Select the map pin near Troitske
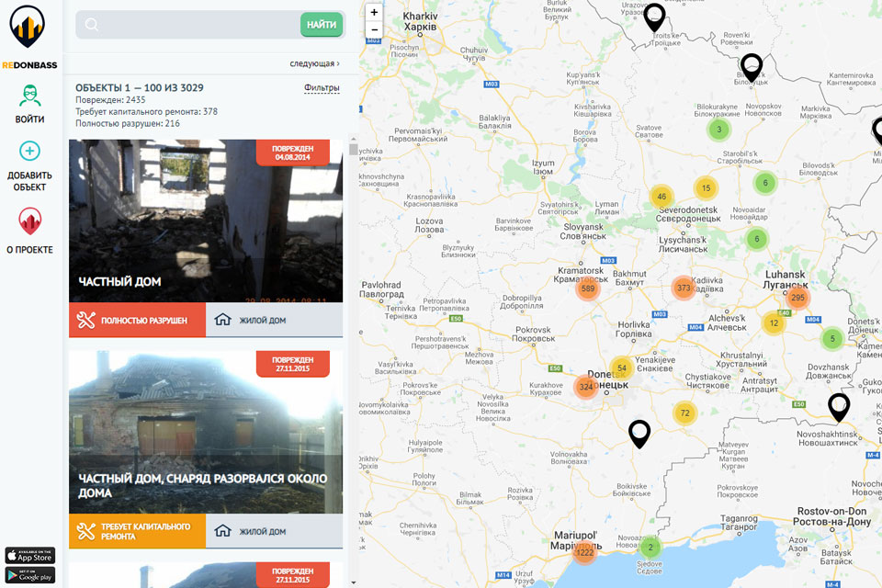This screenshot has height=588, width=882. pyautogui.click(x=654, y=17)
